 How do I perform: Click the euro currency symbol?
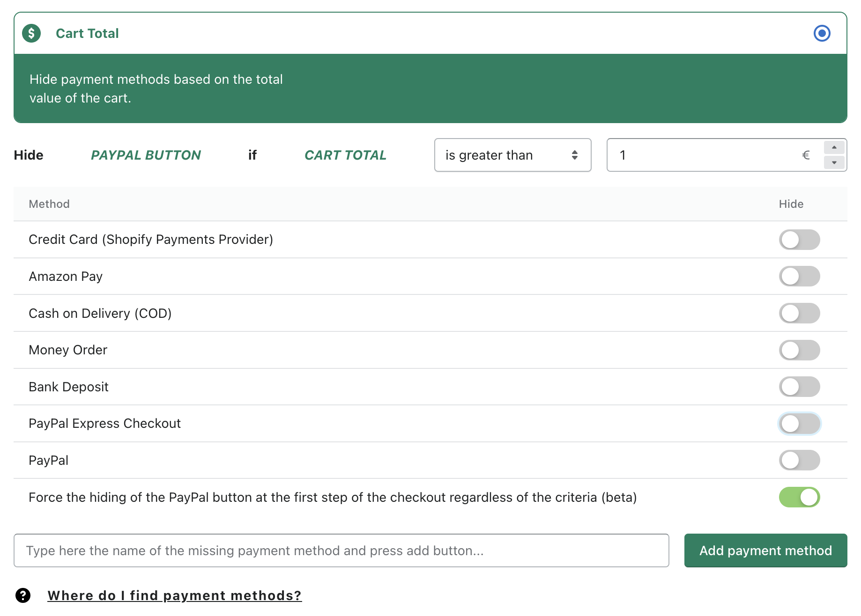[806, 155]
